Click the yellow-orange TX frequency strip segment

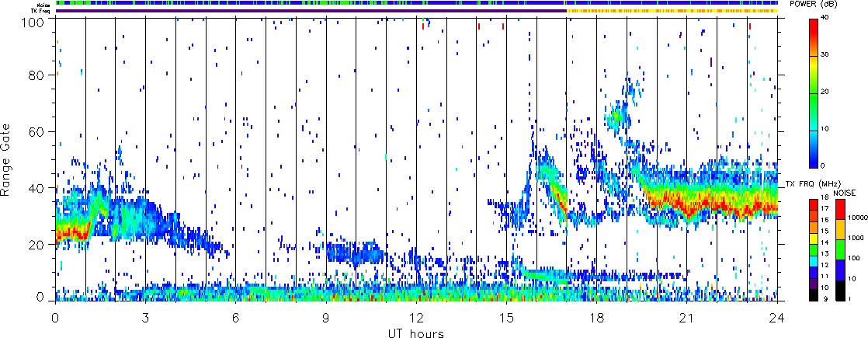point(672,11)
